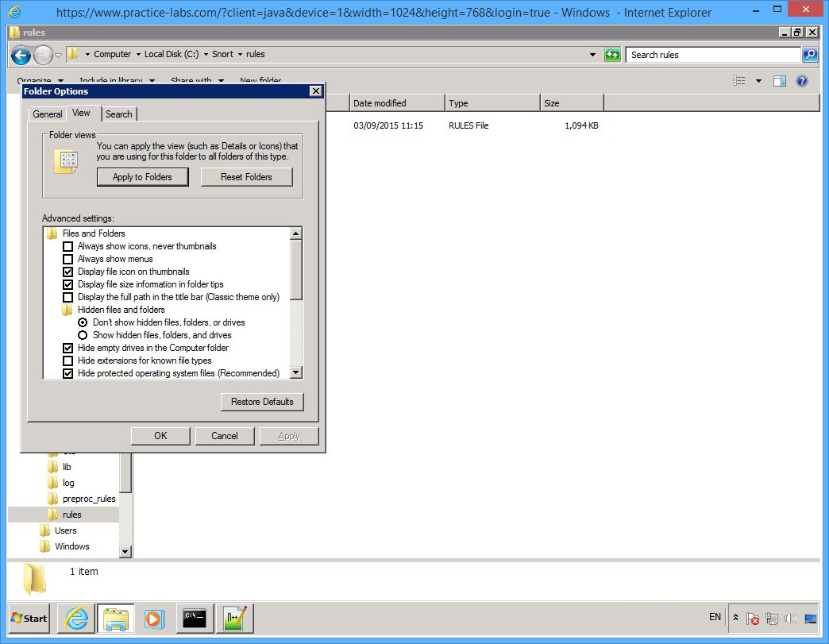The height and width of the screenshot is (644, 829).
Task: Expand the address bar dropdown
Action: pos(592,54)
